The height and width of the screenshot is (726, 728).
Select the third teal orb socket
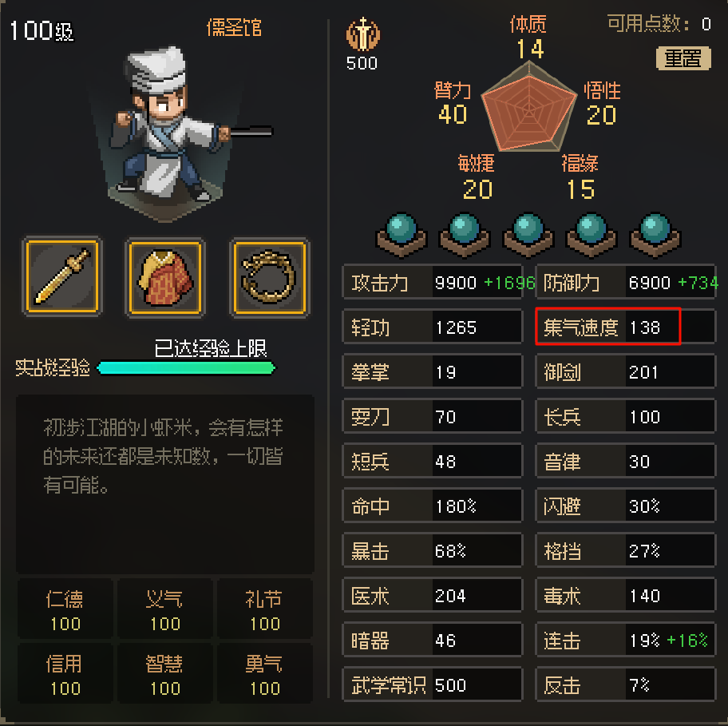(528, 235)
